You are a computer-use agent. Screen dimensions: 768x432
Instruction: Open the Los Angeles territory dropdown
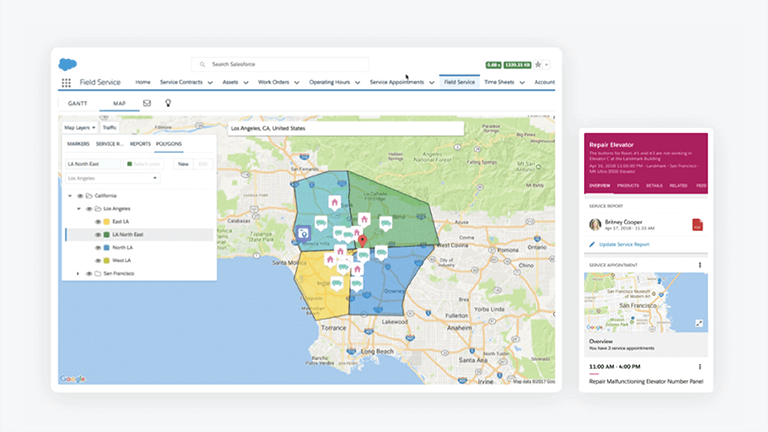click(x=112, y=178)
